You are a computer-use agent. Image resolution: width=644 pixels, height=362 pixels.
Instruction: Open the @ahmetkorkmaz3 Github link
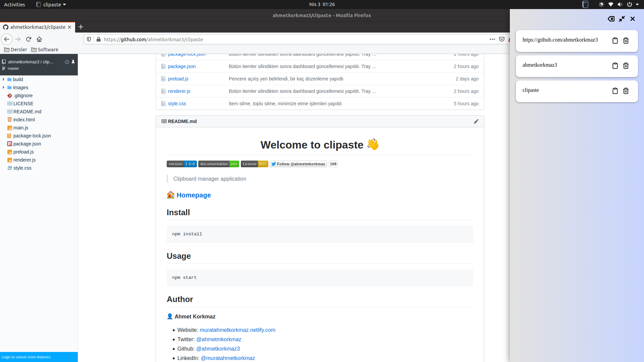[x=218, y=349]
